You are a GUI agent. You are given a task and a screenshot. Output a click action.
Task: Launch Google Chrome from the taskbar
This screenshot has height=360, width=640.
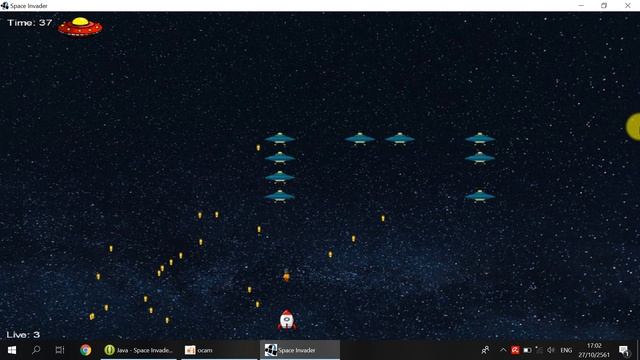(85, 350)
